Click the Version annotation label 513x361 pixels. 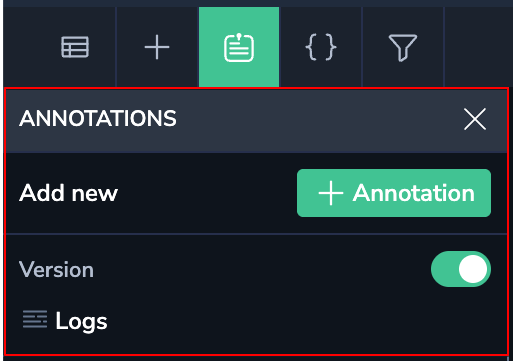(56, 269)
